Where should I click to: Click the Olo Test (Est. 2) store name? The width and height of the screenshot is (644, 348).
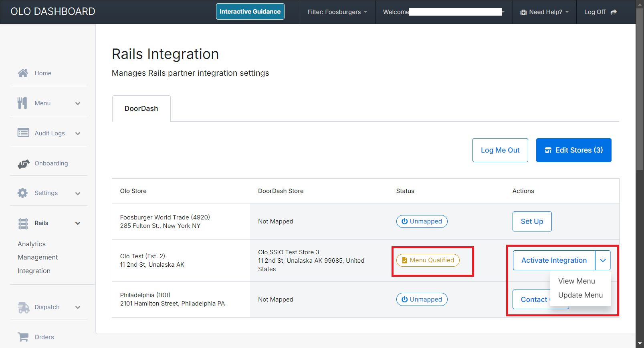(143, 256)
